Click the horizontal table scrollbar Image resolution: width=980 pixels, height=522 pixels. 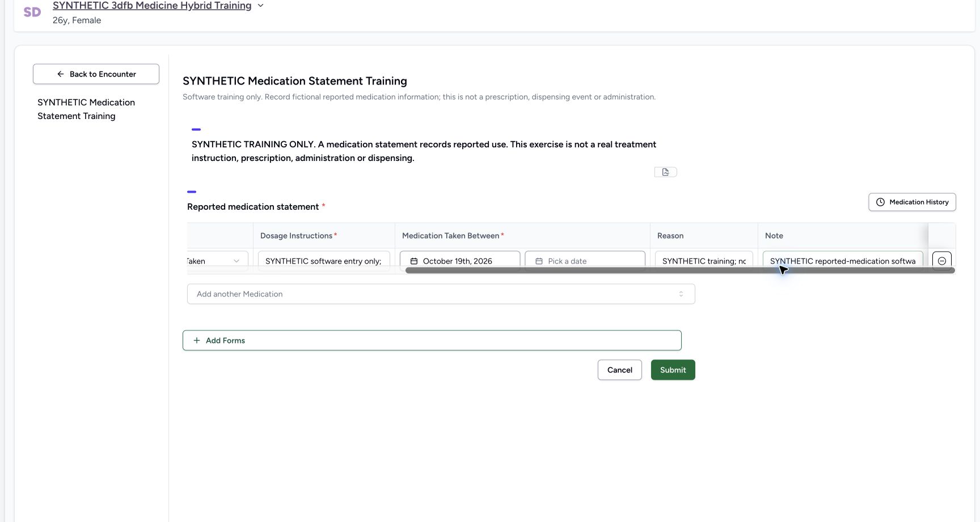[680, 270]
